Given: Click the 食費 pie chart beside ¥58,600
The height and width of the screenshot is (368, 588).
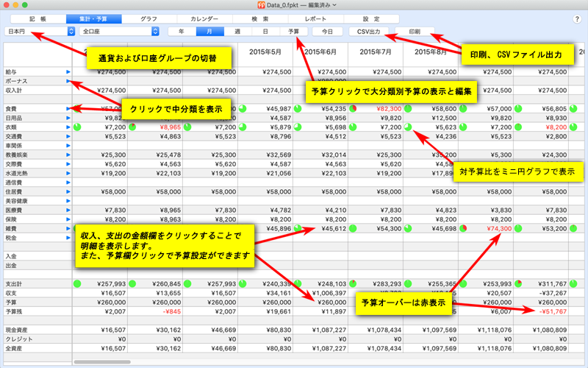Looking at the screenshot, I should tap(408, 108).
